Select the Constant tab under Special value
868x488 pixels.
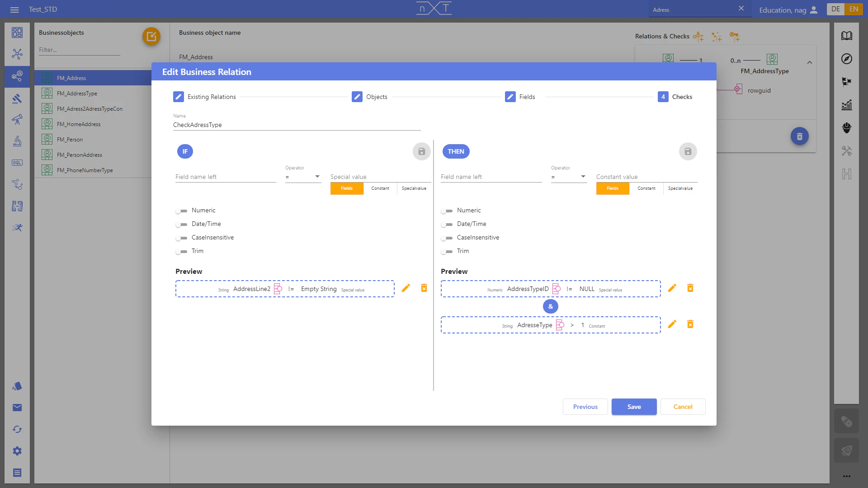pos(380,188)
